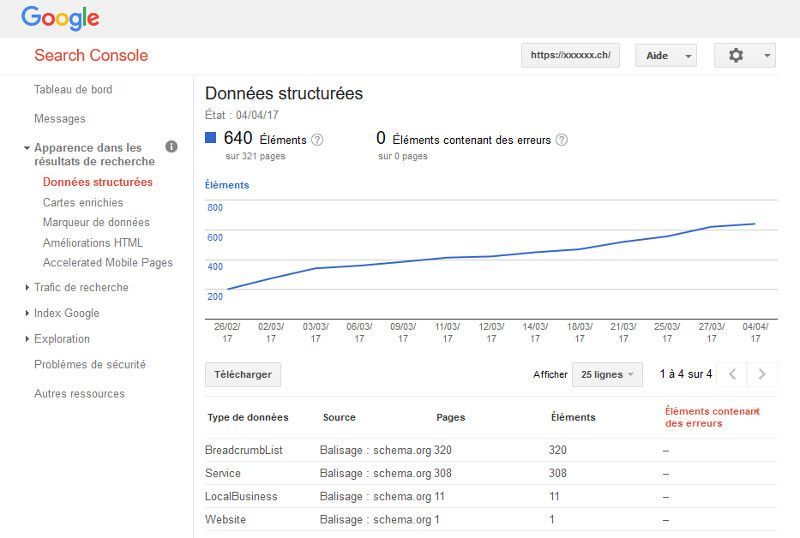Click help icon next to 640 Éléments

click(317, 140)
